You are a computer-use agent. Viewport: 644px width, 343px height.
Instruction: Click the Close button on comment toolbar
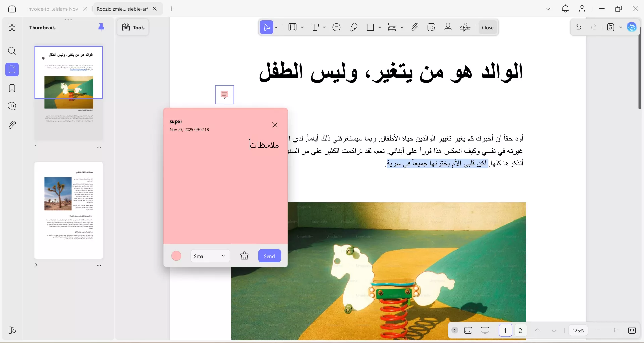(488, 28)
